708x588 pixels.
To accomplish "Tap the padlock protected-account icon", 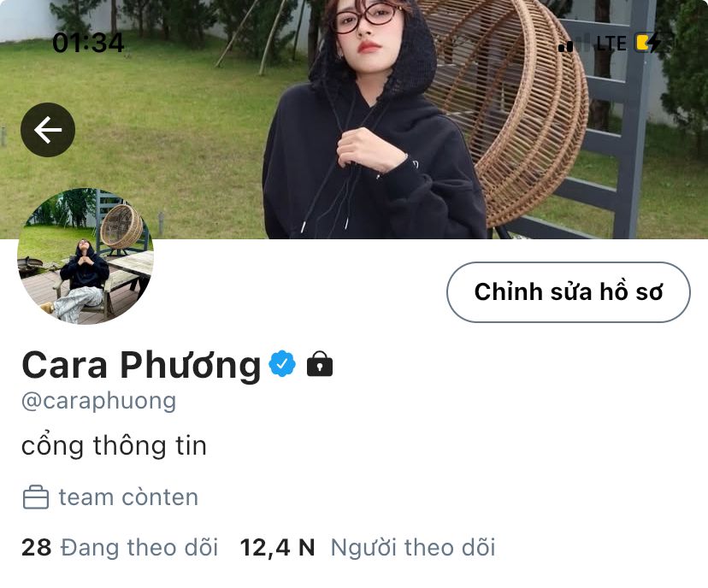I will tap(320, 364).
